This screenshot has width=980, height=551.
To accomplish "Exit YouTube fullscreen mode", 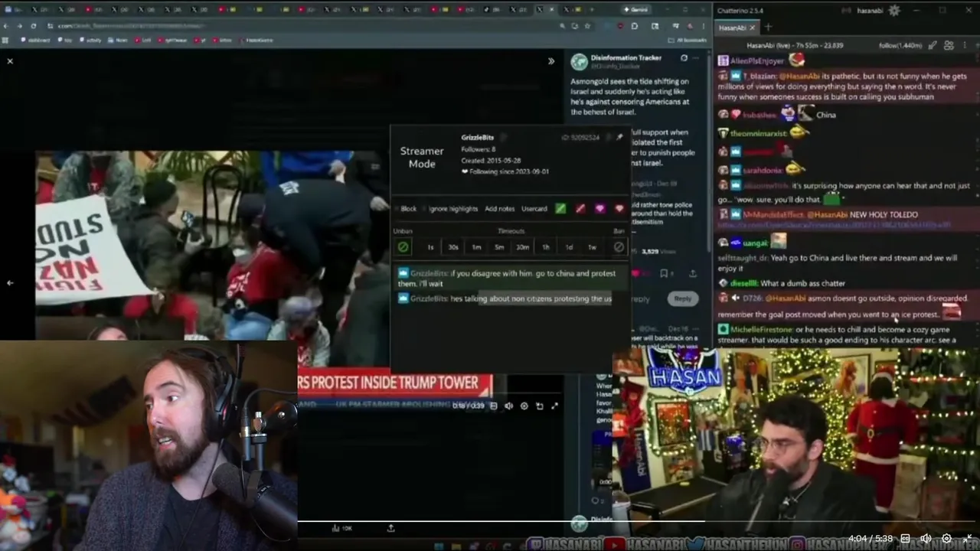I will tap(967, 538).
